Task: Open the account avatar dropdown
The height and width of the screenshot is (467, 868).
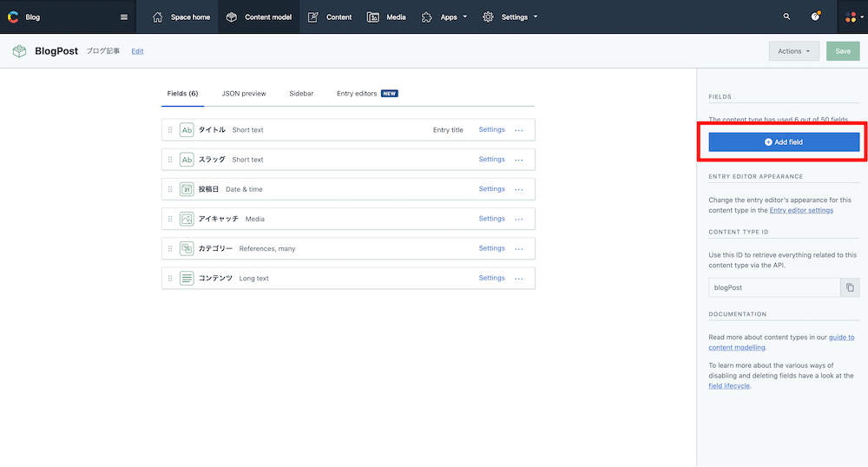Action: click(854, 17)
